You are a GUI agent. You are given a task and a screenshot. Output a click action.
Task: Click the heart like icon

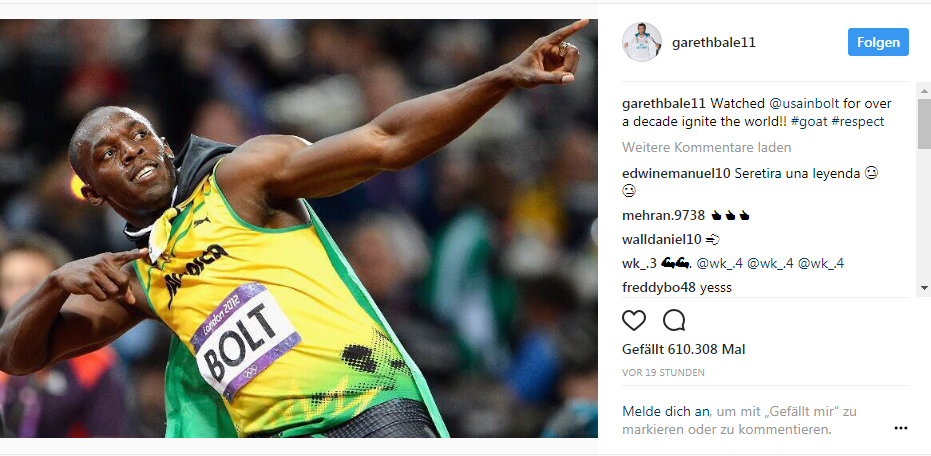pos(634,321)
